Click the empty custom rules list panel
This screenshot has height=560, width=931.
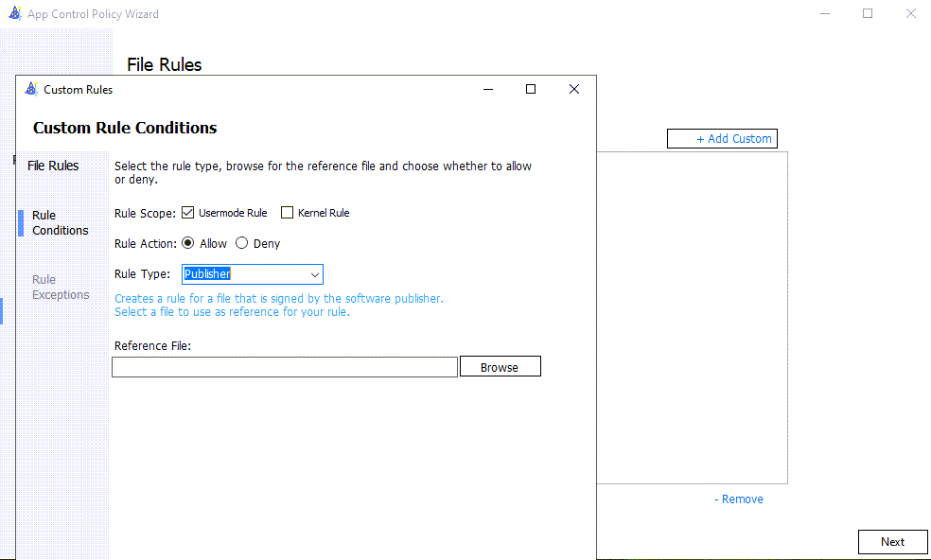(x=692, y=317)
